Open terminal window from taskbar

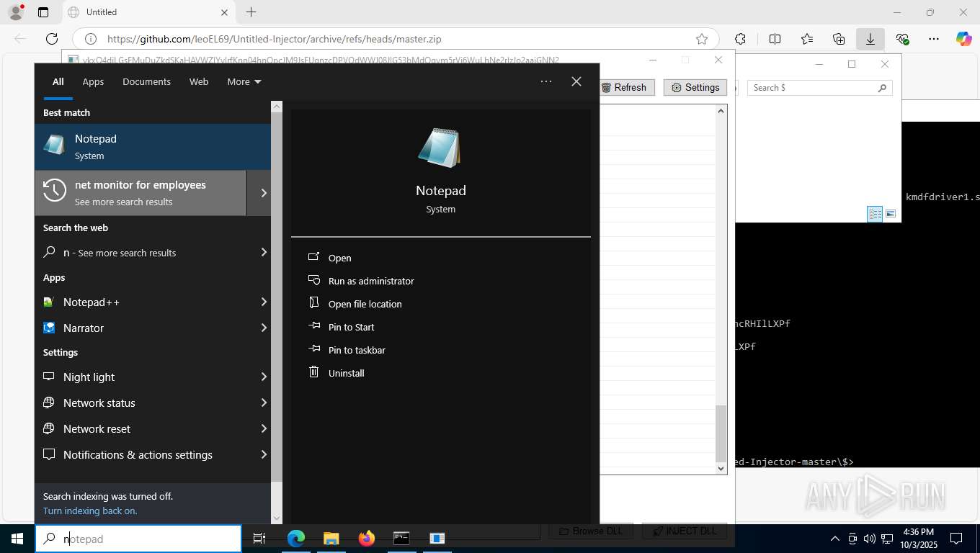401,539
